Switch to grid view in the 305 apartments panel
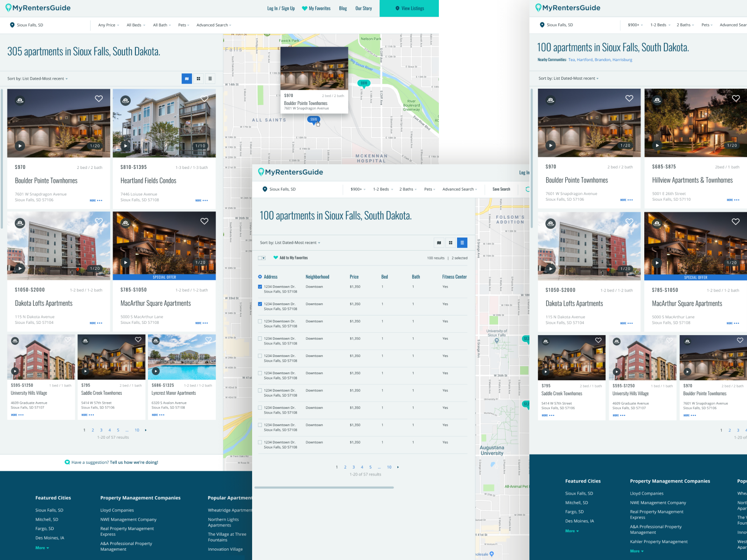This screenshot has height=560, width=747. coord(198,79)
